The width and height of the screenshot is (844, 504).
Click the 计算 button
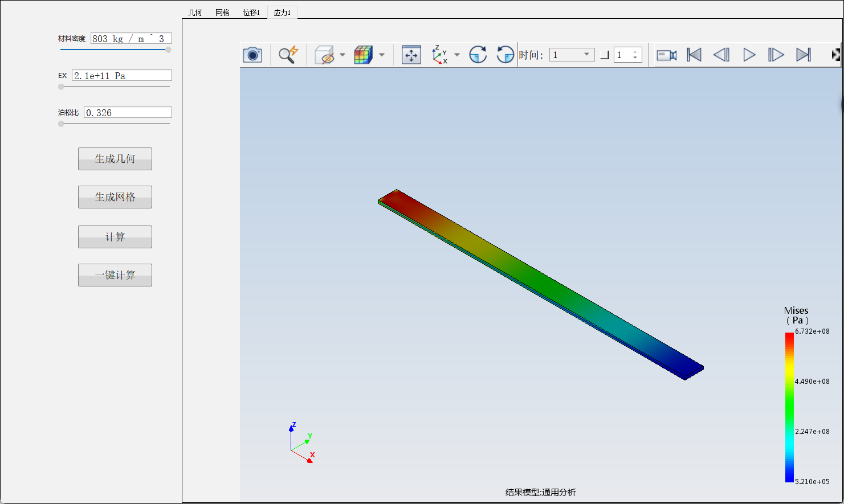pos(115,237)
